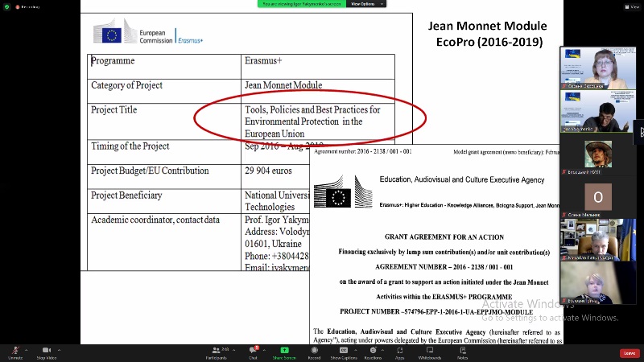The height and width of the screenshot is (362, 644).
Task: Open the Participants panel
Action: point(217,352)
